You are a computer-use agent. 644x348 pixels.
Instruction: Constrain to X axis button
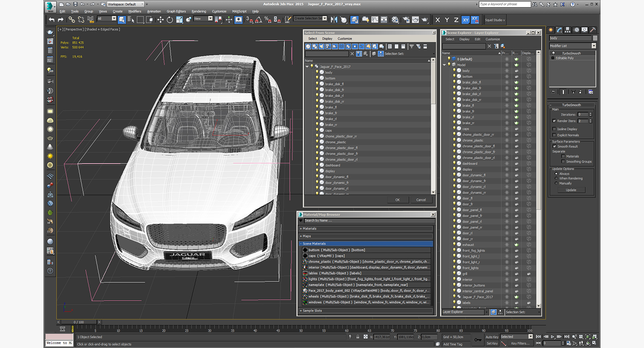438,20
